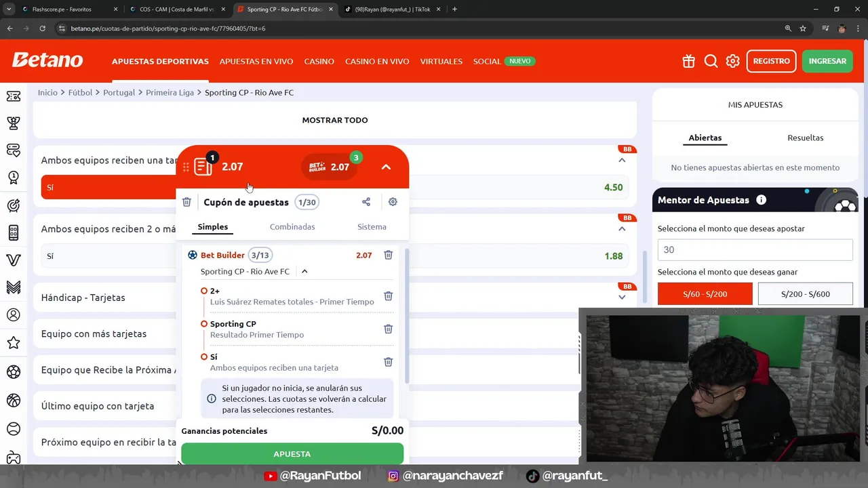Click the Betano logo
The width and height of the screenshot is (868, 488).
[x=47, y=60]
